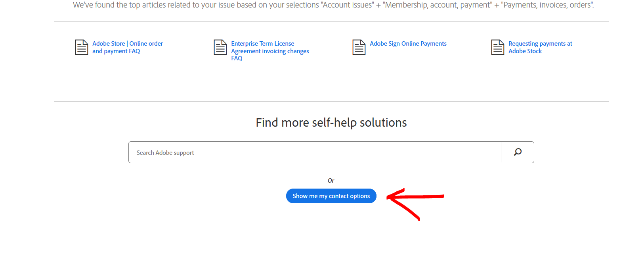This screenshot has width=644, height=266.
Task: Click the Adobe Sign Online Payments document icon
Action: point(359,47)
